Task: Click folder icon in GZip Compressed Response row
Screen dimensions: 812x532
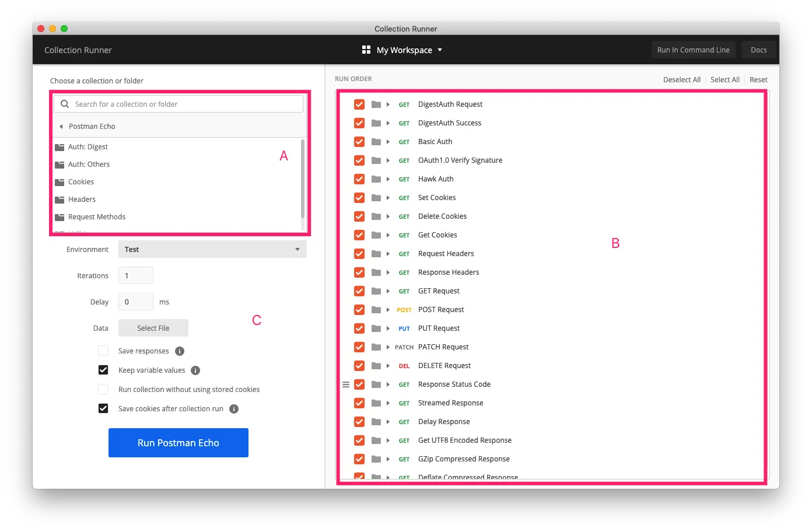Action: click(376, 459)
